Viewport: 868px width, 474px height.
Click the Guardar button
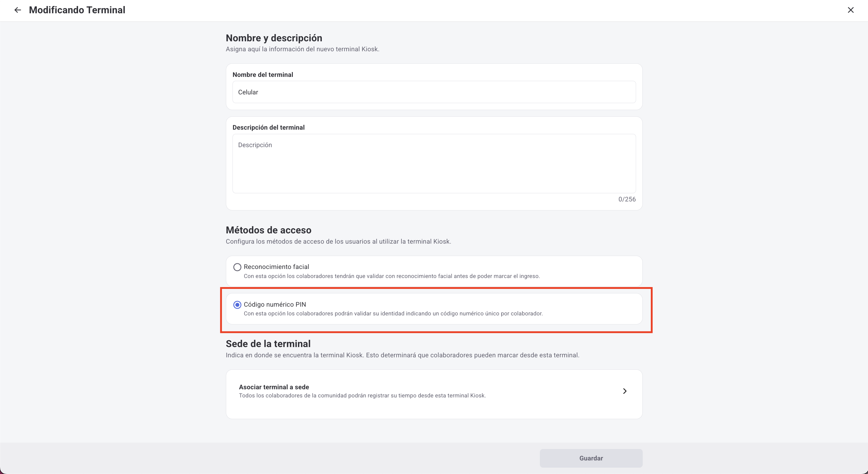(x=591, y=458)
